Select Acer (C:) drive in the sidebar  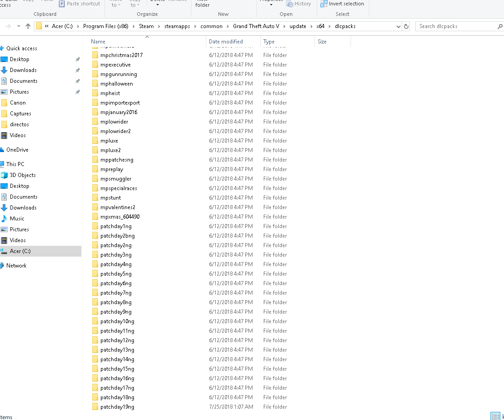tap(20, 251)
